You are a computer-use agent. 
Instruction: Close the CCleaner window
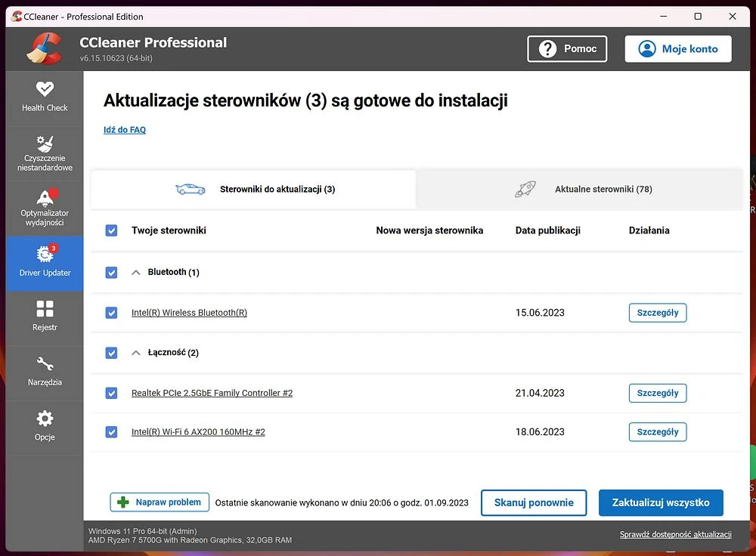(733, 17)
